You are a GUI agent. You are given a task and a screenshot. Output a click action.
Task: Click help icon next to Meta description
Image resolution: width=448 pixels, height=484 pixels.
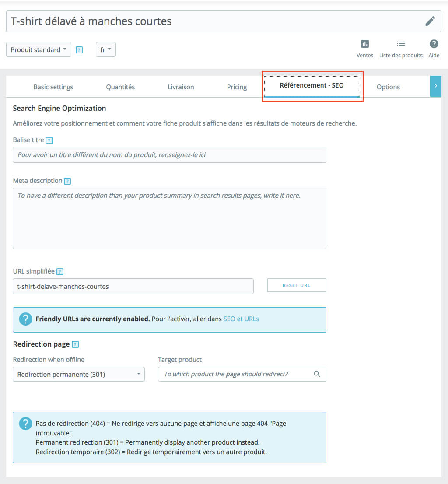67,181
